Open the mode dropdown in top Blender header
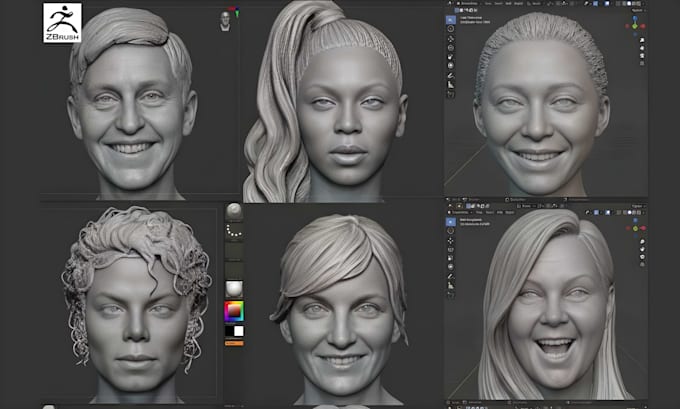This screenshot has width=680, height=409. (468, 3)
